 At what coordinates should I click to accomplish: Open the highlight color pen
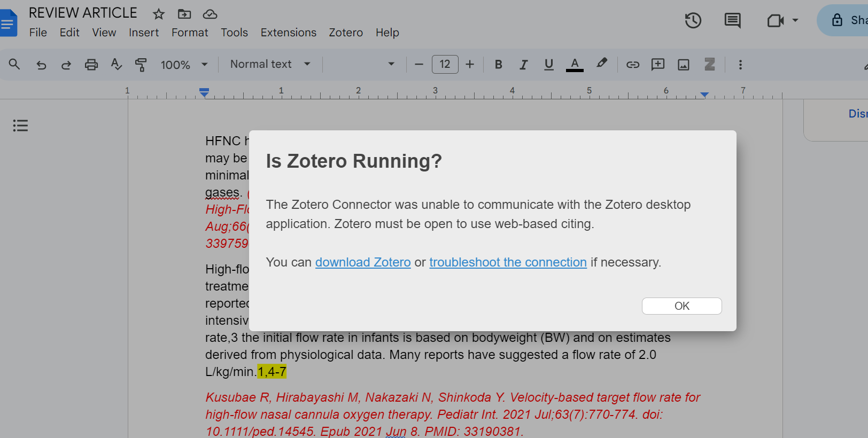tap(602, 64)
